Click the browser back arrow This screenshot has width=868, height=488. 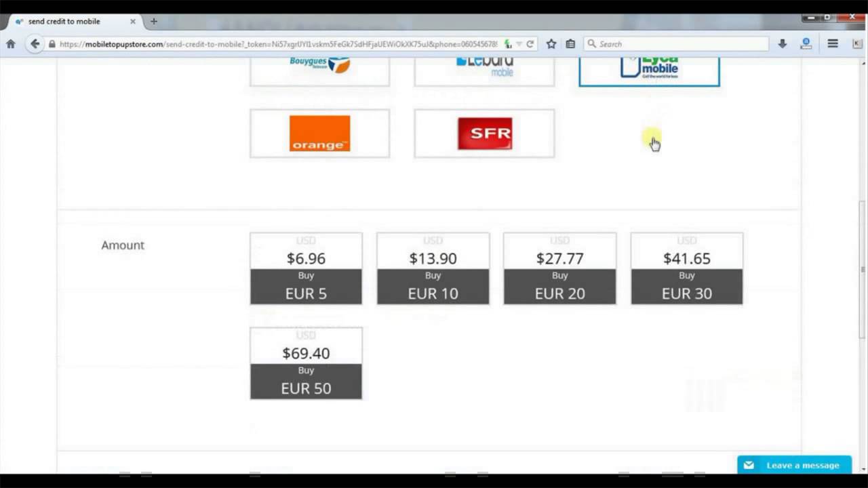click(35, 44)
